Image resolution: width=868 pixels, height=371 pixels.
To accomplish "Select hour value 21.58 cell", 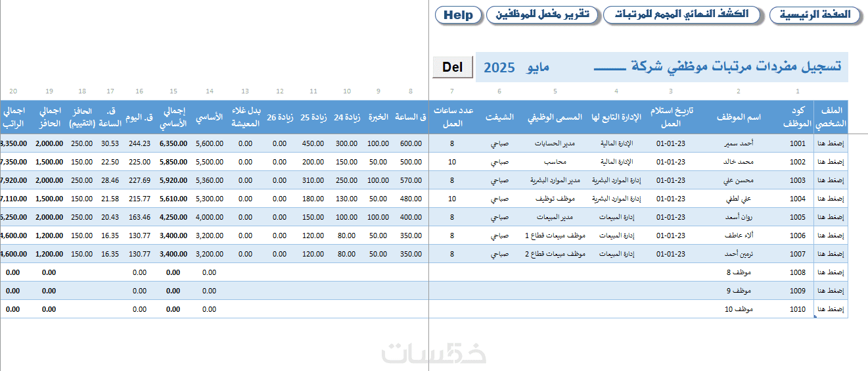I will pyautogui.click(x=110, y=199).
